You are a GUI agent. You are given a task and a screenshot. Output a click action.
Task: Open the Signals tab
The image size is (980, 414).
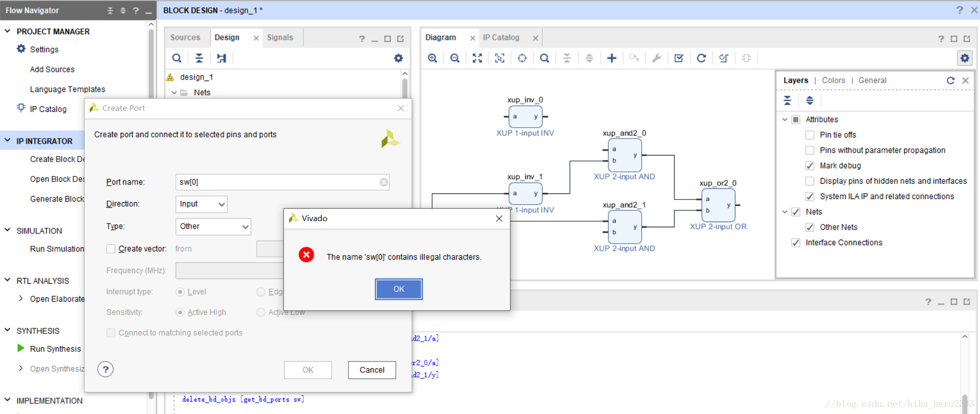[280, 37]
